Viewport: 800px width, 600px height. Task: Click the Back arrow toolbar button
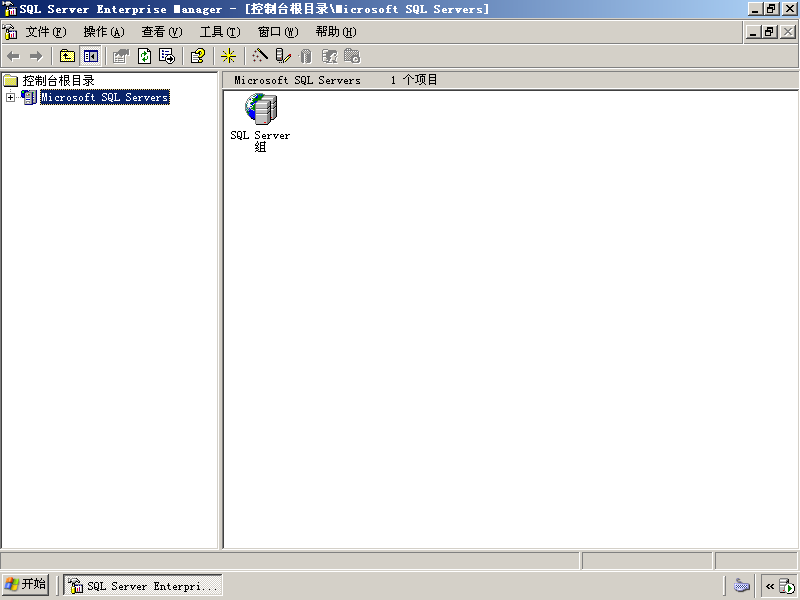(13, 56)
